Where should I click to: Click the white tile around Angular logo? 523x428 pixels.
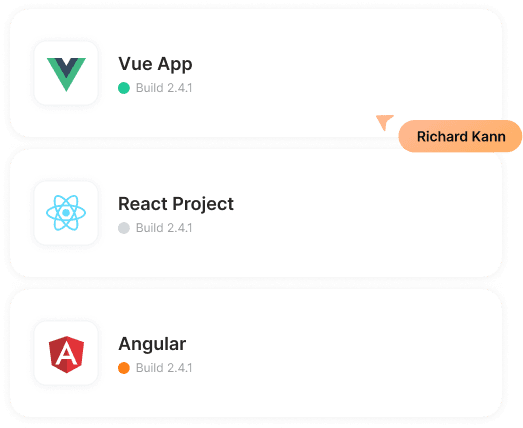point(66,353)
